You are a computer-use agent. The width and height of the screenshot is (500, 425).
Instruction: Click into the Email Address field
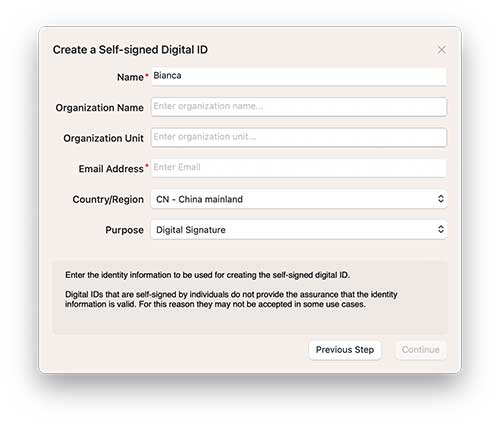[299, 168]
